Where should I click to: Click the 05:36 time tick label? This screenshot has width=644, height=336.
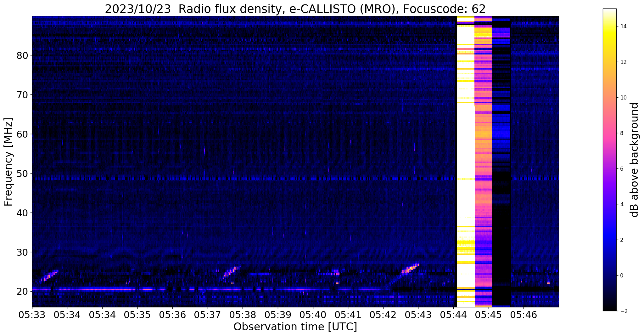point(172,315)
